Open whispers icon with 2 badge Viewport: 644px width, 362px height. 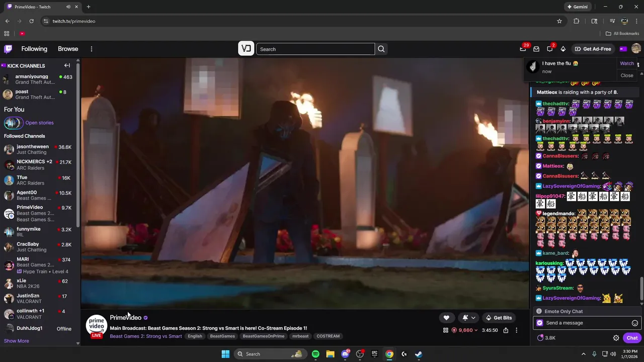point(550,49)
